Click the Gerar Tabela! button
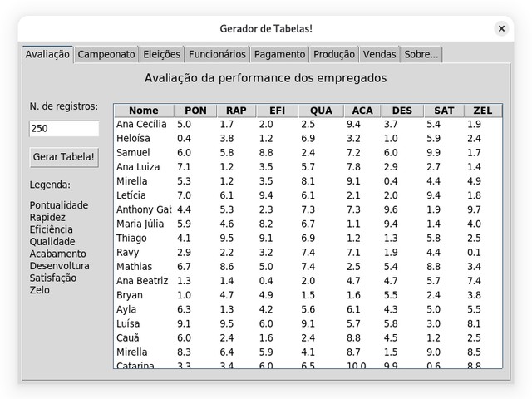 point(64,157)
